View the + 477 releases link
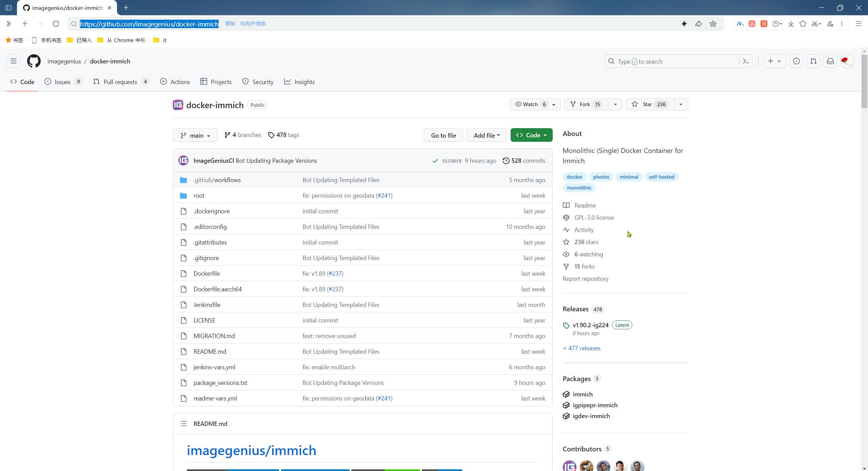Viewport: 868px width, 471px height. [581, 348]
